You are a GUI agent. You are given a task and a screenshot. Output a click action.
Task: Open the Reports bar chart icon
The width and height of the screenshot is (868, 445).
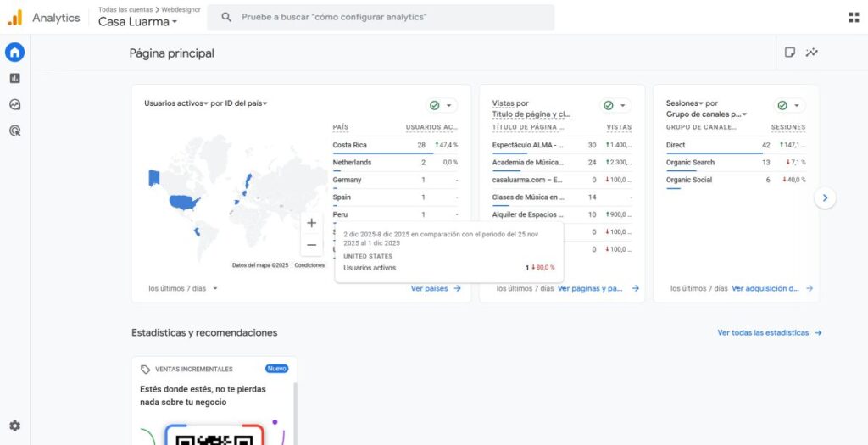tap(14, 78)
